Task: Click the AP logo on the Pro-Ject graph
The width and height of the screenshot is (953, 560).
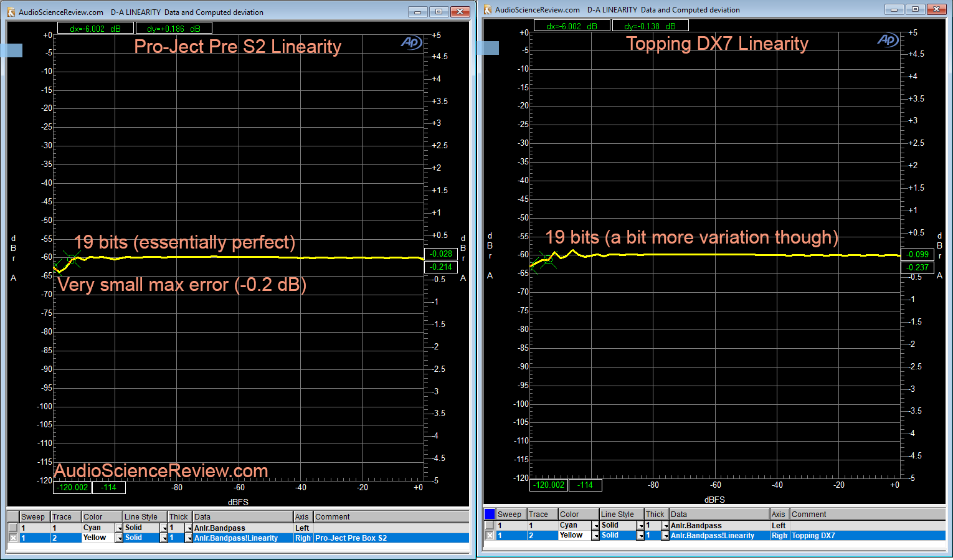Action: 411,42
